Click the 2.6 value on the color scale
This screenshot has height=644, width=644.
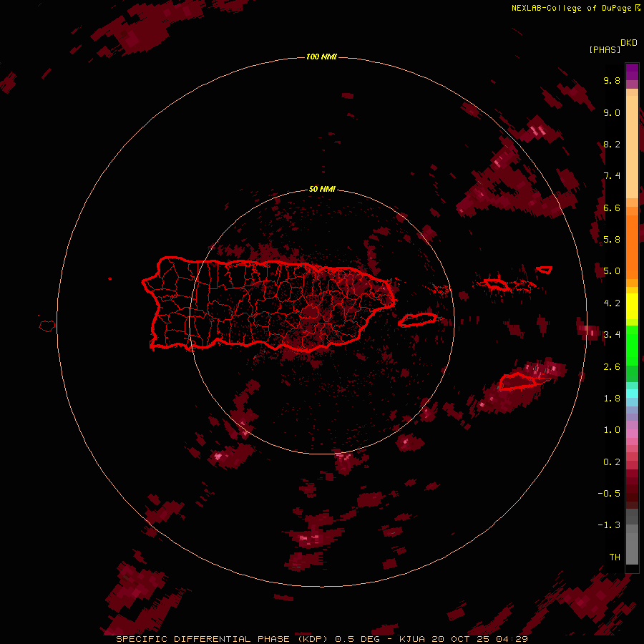pos(612,367)
